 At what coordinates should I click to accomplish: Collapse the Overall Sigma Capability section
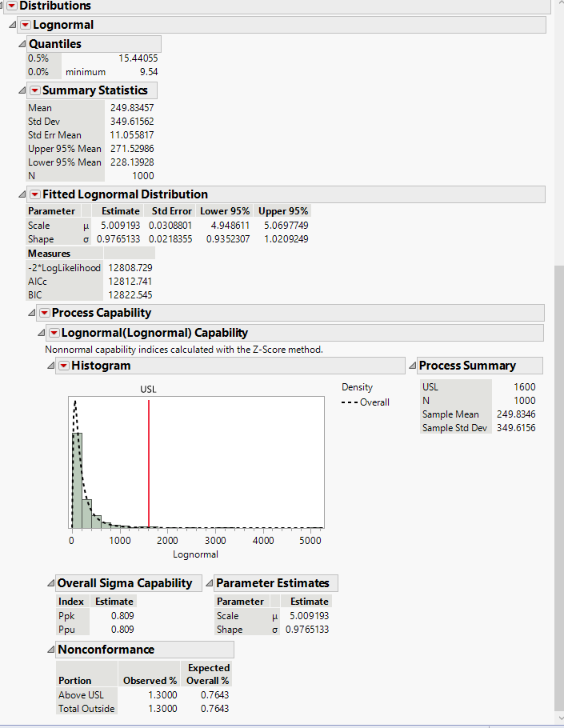tap(50, 583)
